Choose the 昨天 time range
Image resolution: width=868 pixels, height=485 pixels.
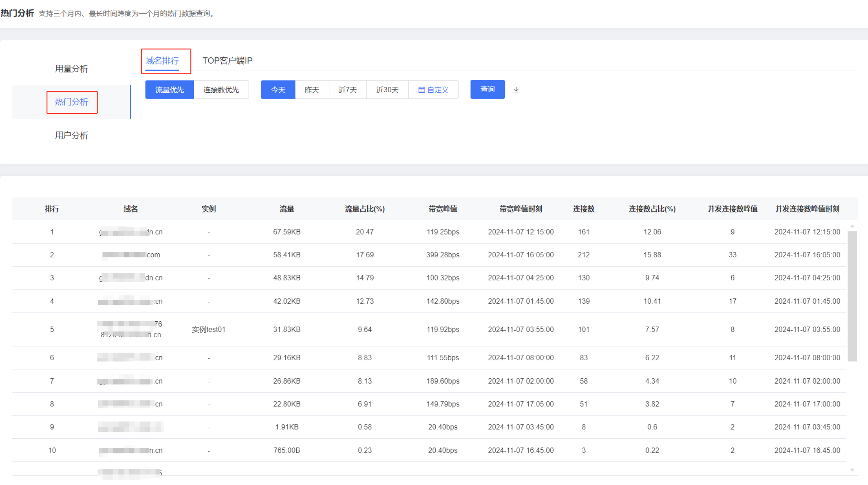click(x=312, y=90)
